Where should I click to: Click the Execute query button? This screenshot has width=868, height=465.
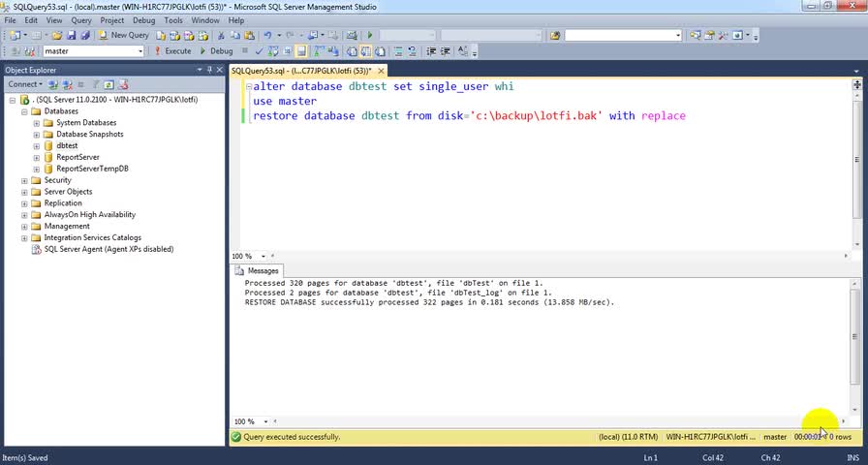click(172, 50)
